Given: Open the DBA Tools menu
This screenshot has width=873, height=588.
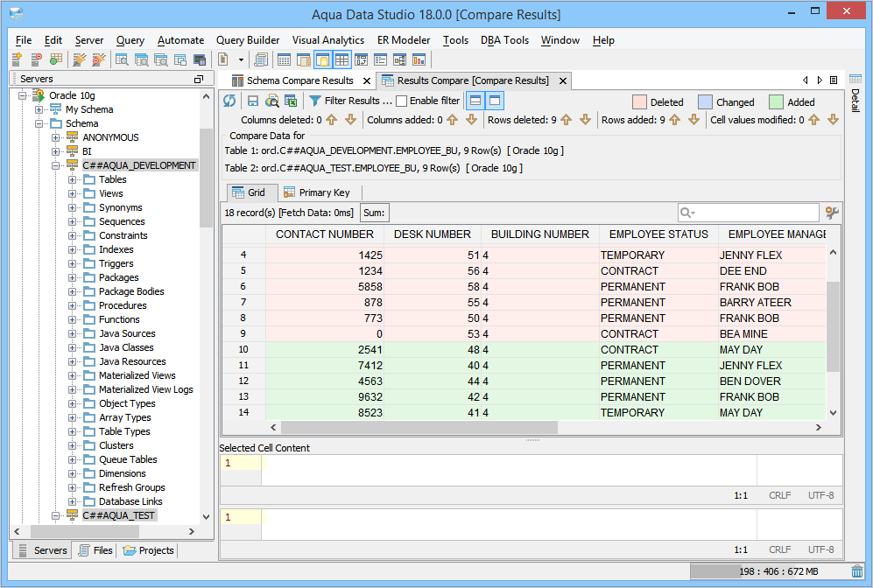Looking at the screenshot, I should pos(504,40).
